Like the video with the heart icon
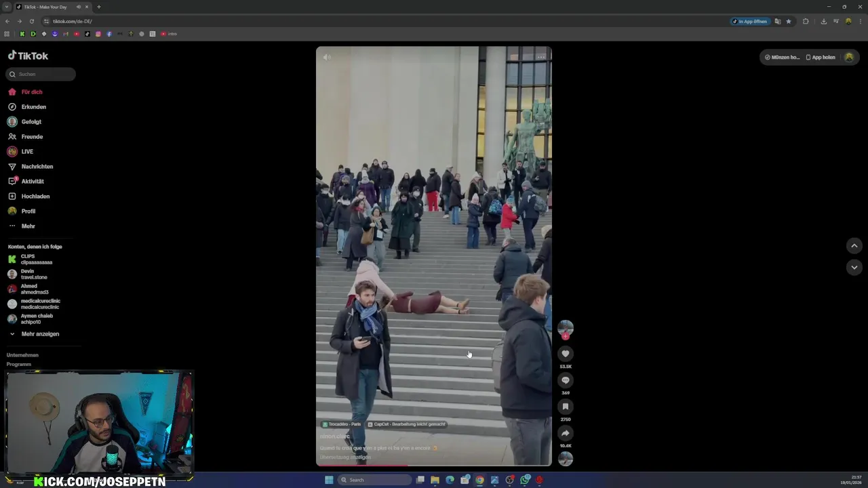Viewport: 868px width, 488px height. pos(566,354)
